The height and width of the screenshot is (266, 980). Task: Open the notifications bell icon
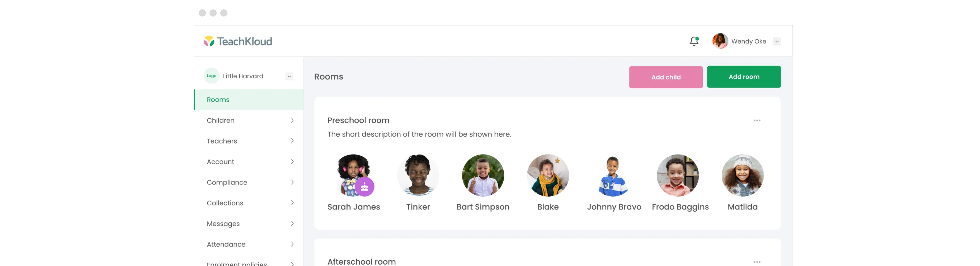pos(694,41)
